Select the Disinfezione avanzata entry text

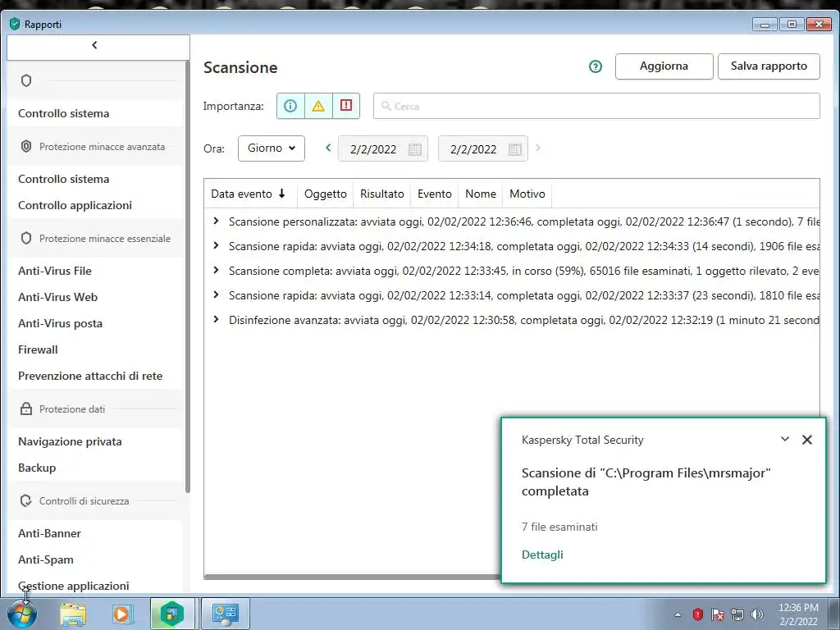(x=523, y=321)
